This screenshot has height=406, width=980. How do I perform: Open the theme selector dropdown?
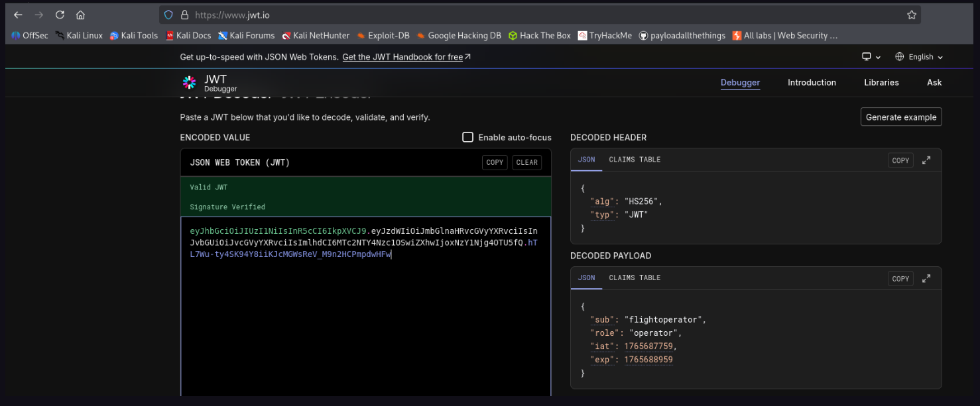[x=871, y=57]
